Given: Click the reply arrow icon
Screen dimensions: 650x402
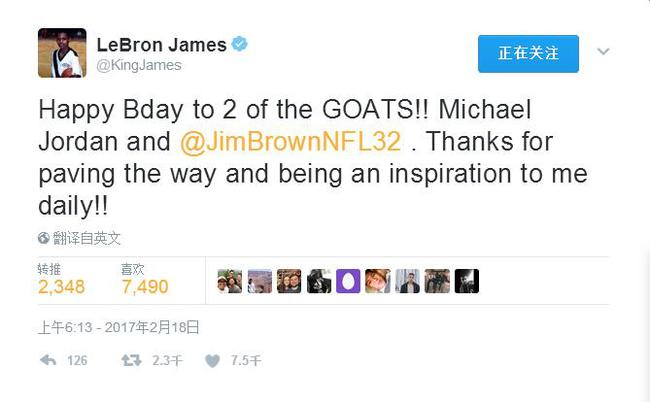Looking at the screenshot, I should (x=48, y=360).
